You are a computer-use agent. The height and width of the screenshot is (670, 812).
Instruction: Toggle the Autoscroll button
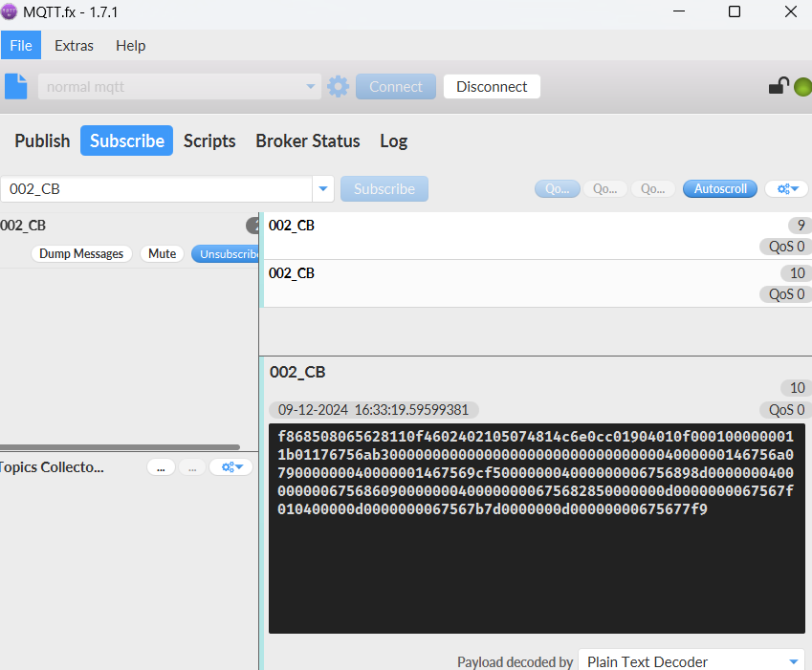(720, 189)
